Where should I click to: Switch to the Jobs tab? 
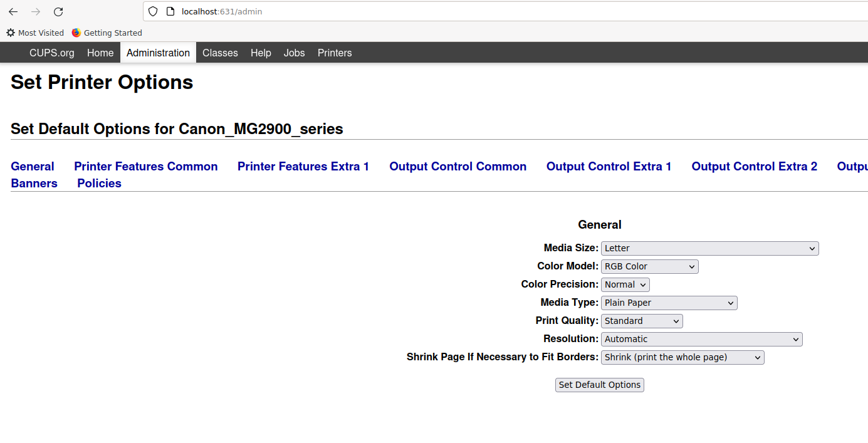point(294,53)
